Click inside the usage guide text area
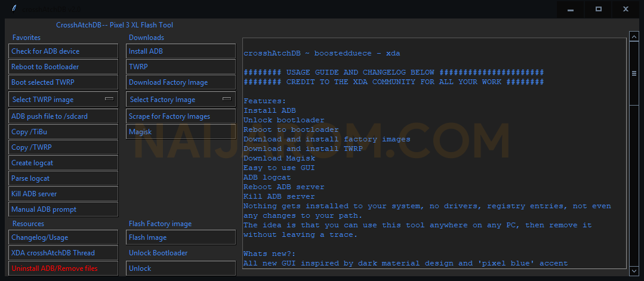Image resolution: width=644 pixels, height=281 pixels. tap(434, 153)
